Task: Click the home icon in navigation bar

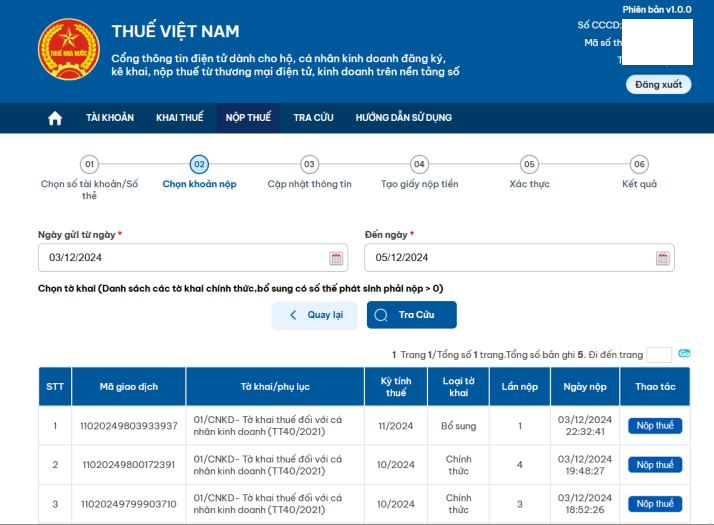Action: (55, 118)
